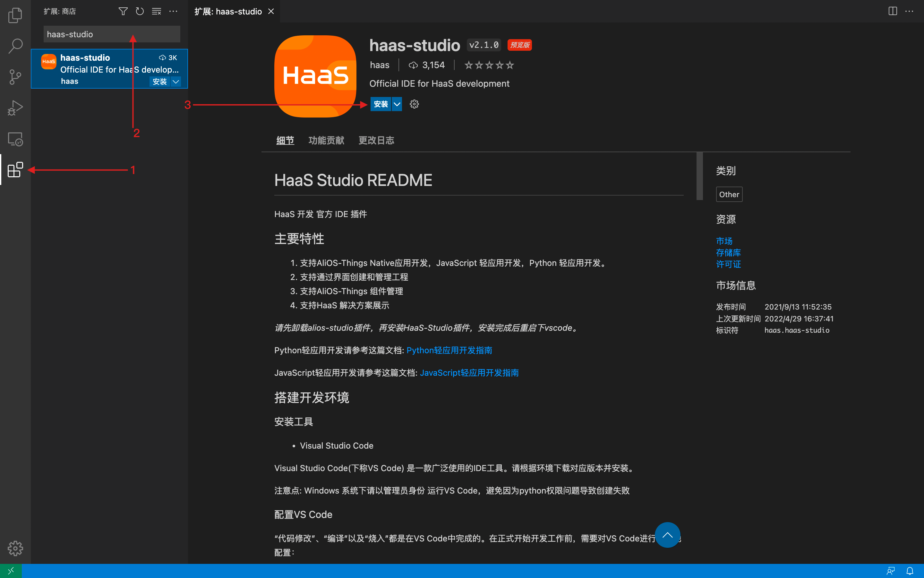Viewport: 924px width, 578px height.
Task: Click the 扩展: 商店 panel title
Action: [60, 12]
